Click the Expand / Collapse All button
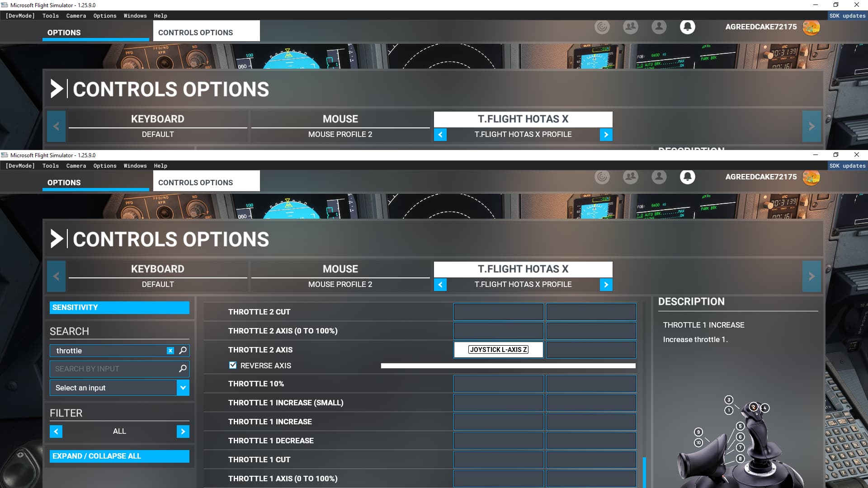Screen dimensions: 868x488 (119, 456)
